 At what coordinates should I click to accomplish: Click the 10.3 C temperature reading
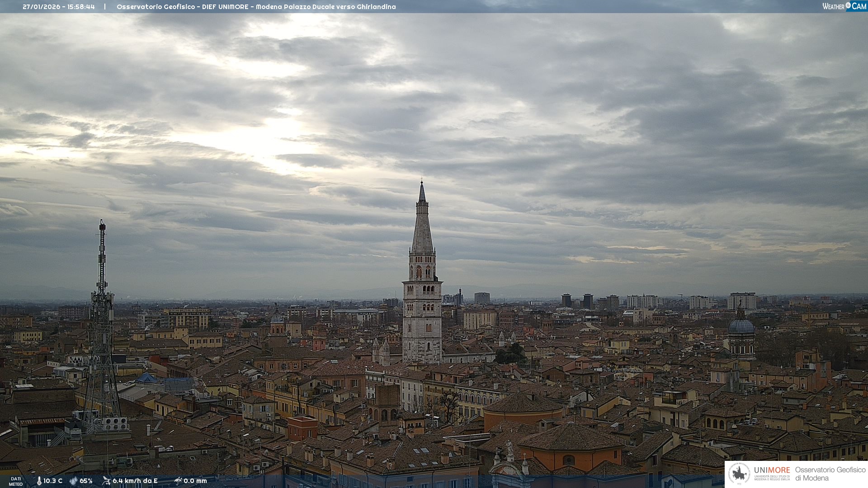click(53, 481)
